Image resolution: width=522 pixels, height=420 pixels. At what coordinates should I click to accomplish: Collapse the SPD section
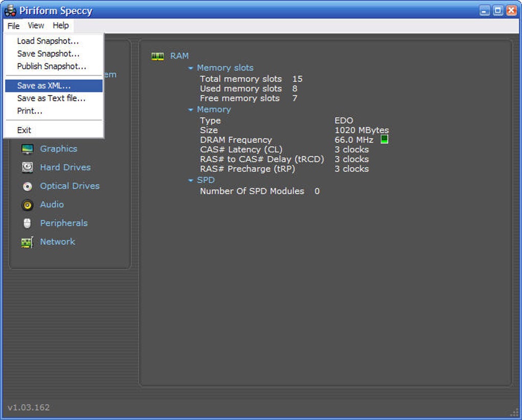[x=190, y=181]
